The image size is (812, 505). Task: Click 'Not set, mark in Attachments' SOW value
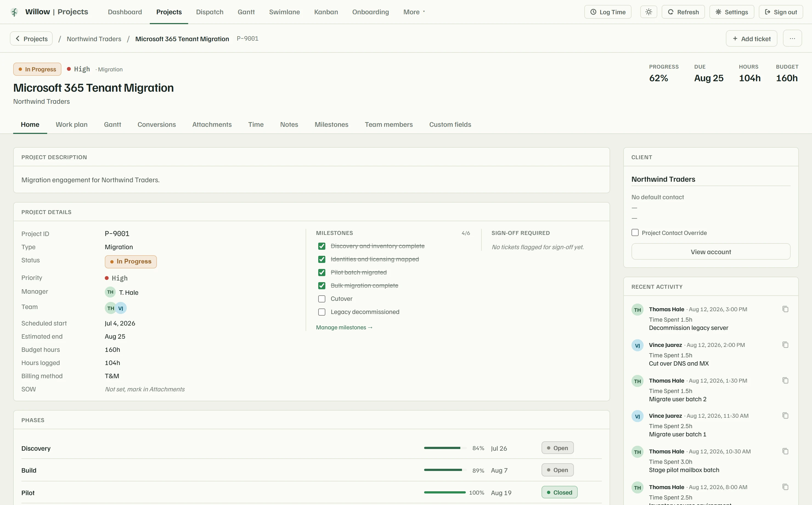(x=145, y=389)
